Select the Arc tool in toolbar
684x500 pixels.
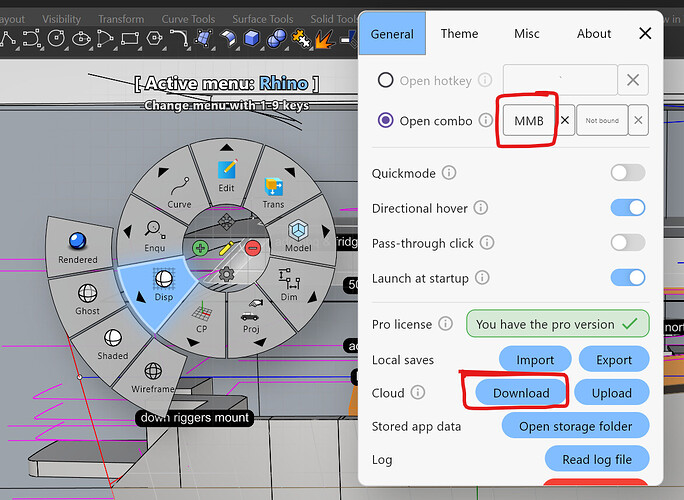point(105,38)
